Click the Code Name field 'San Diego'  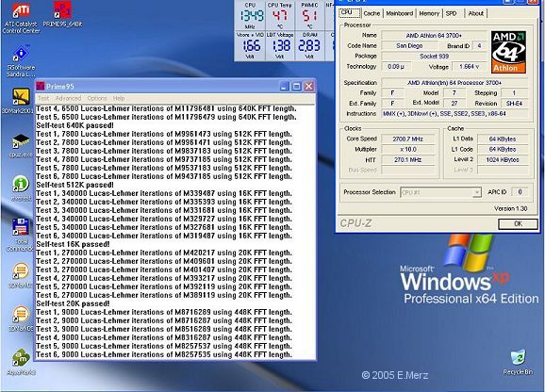[409, 45]
